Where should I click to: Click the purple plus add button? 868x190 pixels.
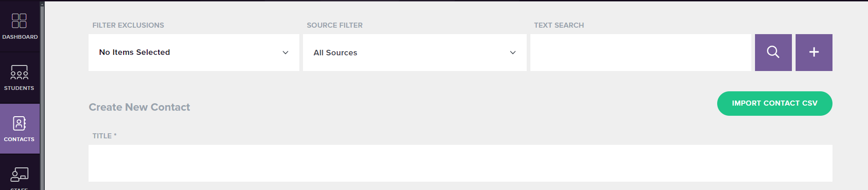click(814, 53)
